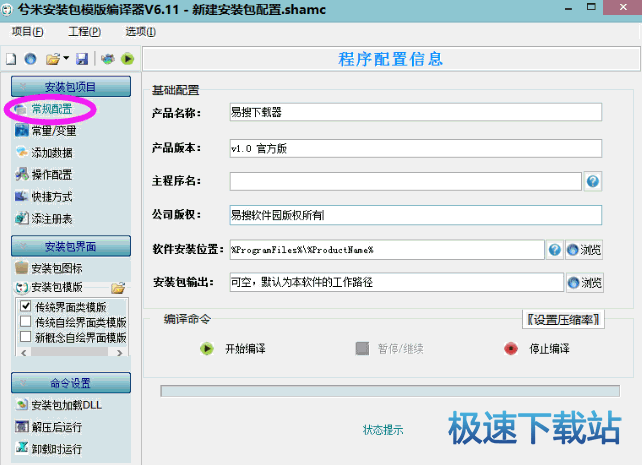Viewport: 642px width, 465px height.
Task: Select 常量/变量 sidebar item
Action: click(45, 131)
